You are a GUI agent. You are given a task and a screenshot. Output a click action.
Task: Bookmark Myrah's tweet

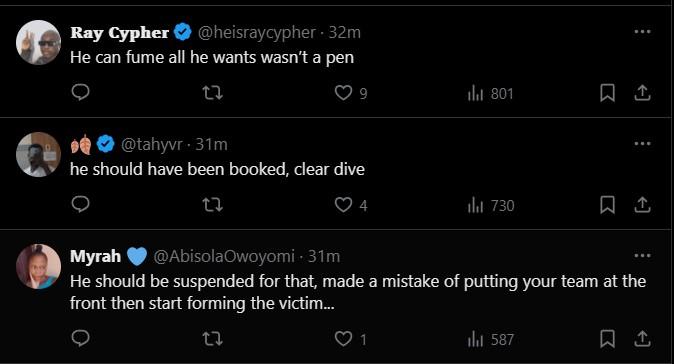[607, 339]
